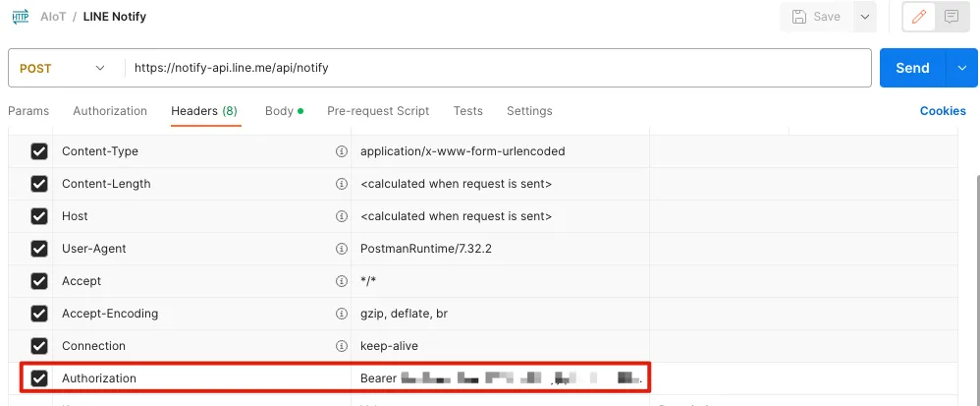This screenshot has width=980, height=406.
Task: Open the Body tab
Action: [284, 111]
